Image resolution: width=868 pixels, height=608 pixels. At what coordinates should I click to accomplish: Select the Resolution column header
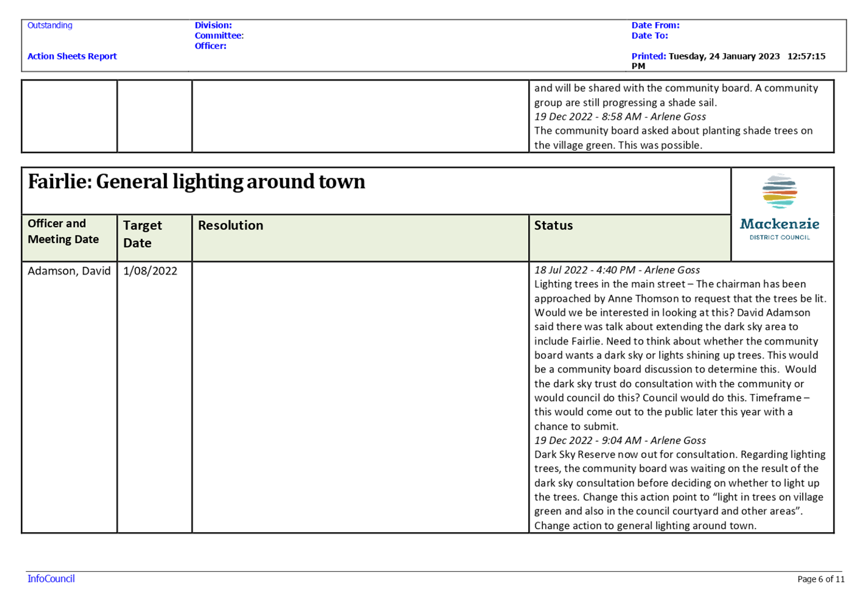pos(231,225)
